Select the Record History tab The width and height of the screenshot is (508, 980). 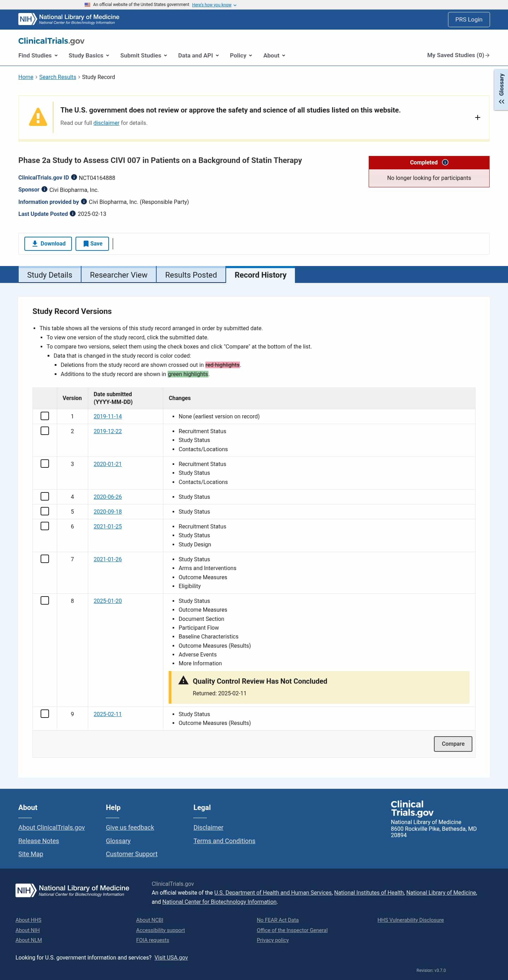pos(261,275)
